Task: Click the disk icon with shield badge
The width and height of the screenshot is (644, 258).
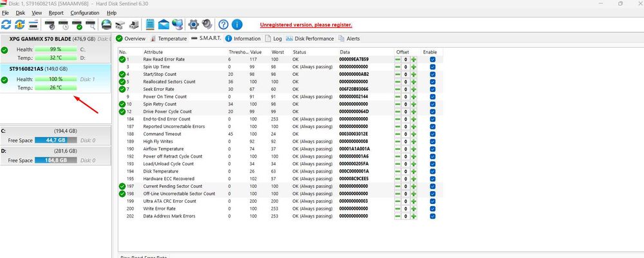Action: pos(50,24)
